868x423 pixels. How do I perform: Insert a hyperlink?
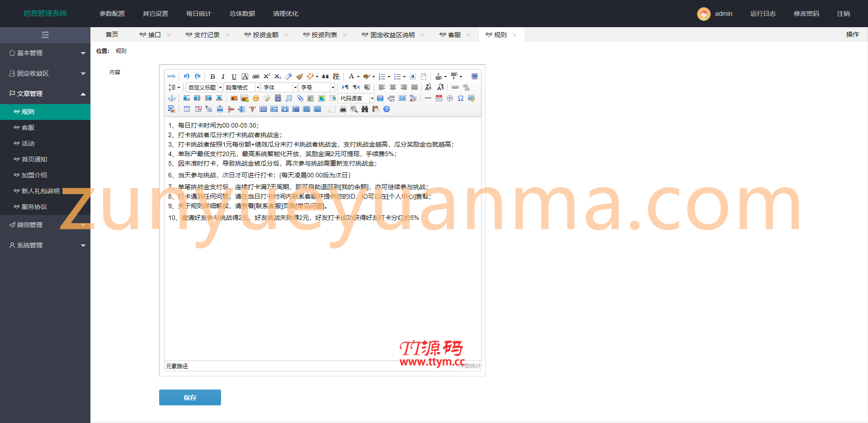coord(455,87)
